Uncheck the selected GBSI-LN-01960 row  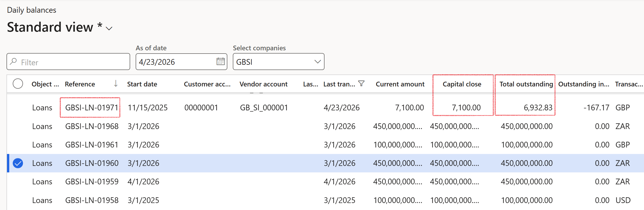pos(18,163)
